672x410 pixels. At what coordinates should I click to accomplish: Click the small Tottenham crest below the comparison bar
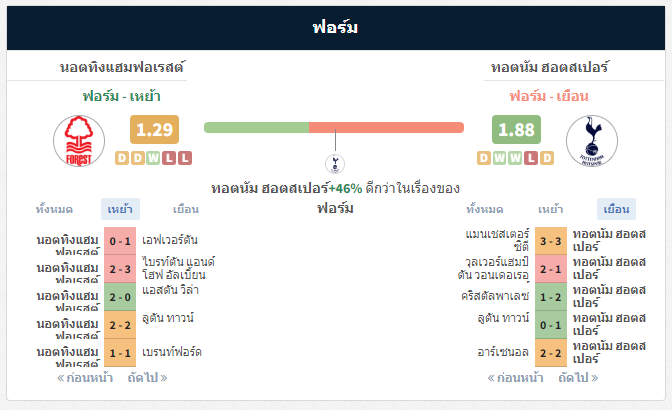point(335,164)
